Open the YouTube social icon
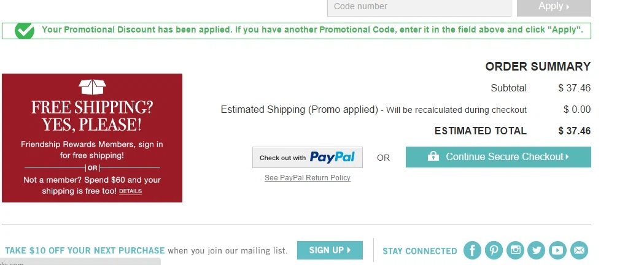 pyautogui.click(x=558, y=250)
